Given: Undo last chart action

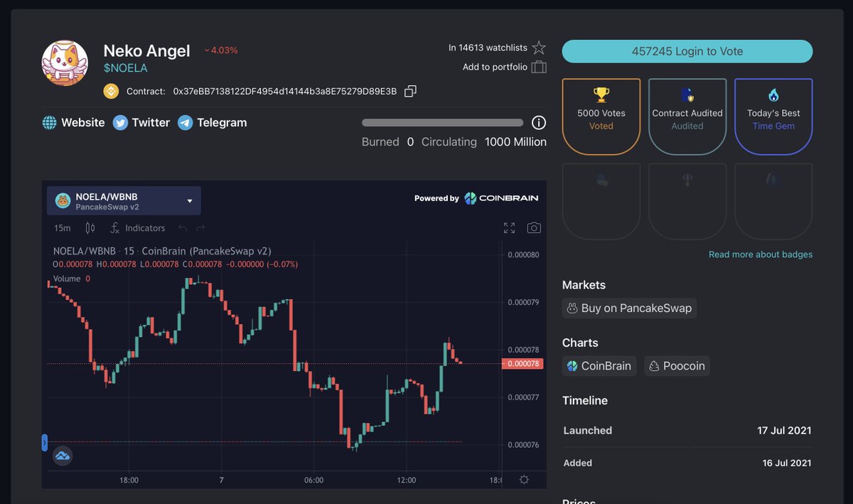Looking at the screenshot, I should (183, 228).
